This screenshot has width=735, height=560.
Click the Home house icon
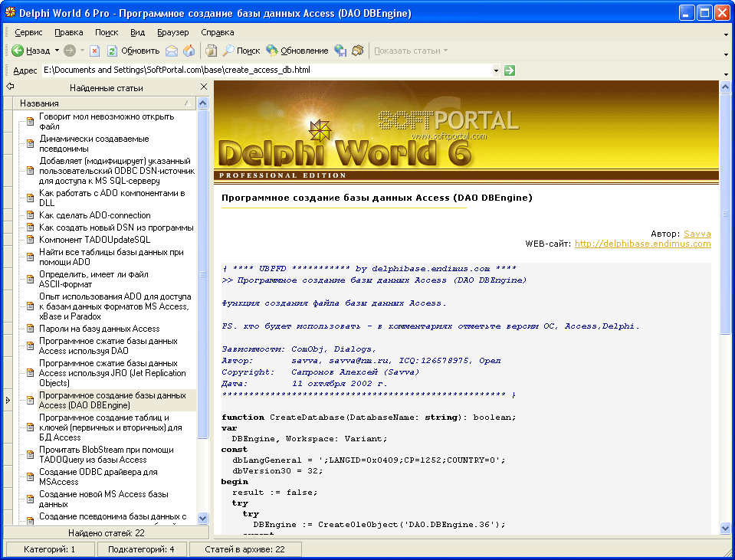pyautogui.click(x=189, y=51)
